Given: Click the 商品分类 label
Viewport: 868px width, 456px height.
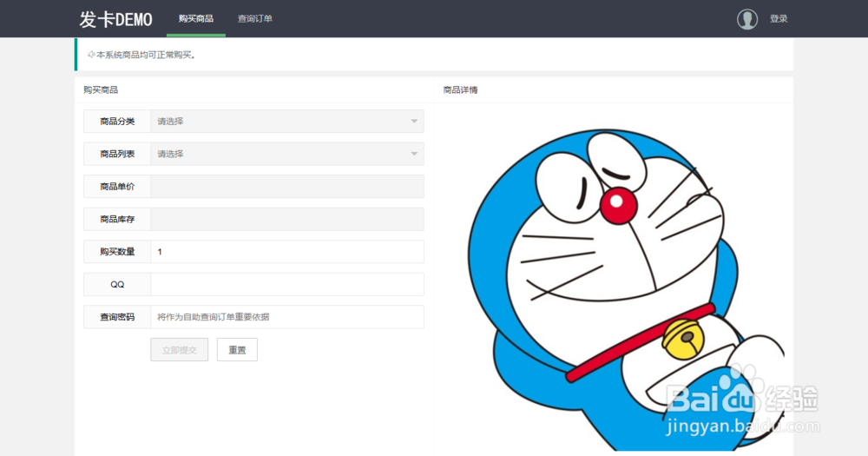Looking at the screenshot, I should click(117, 122).
